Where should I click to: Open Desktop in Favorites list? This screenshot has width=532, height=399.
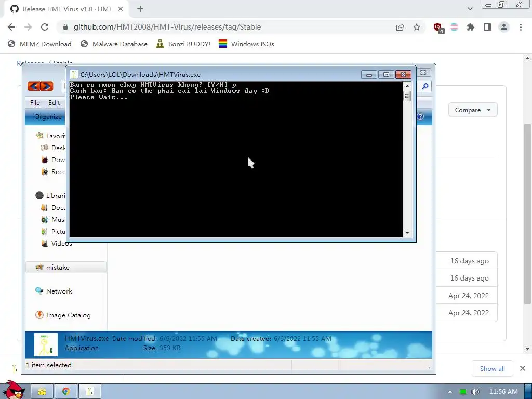(53, 148)
